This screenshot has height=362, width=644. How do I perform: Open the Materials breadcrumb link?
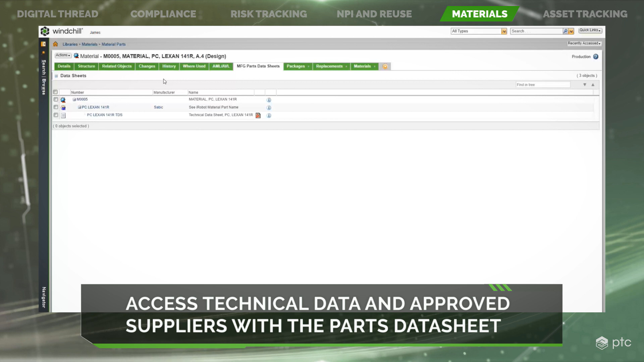90,44
